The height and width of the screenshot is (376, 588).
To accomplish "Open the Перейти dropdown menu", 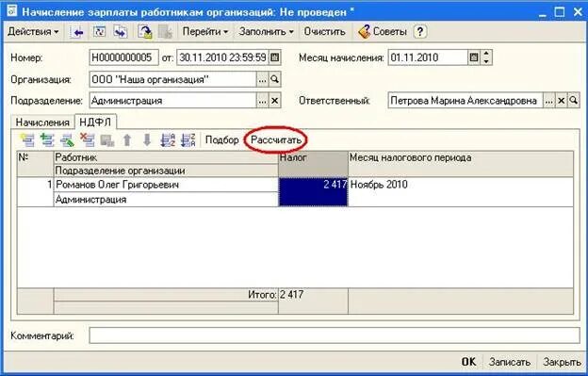I will click(x=204, y=32).
